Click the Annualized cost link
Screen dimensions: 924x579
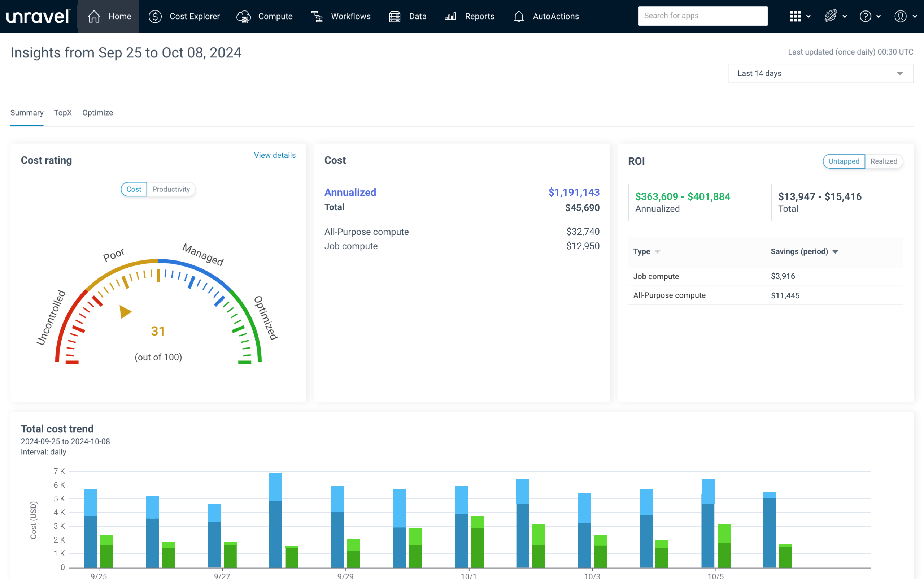pos(350,192)
